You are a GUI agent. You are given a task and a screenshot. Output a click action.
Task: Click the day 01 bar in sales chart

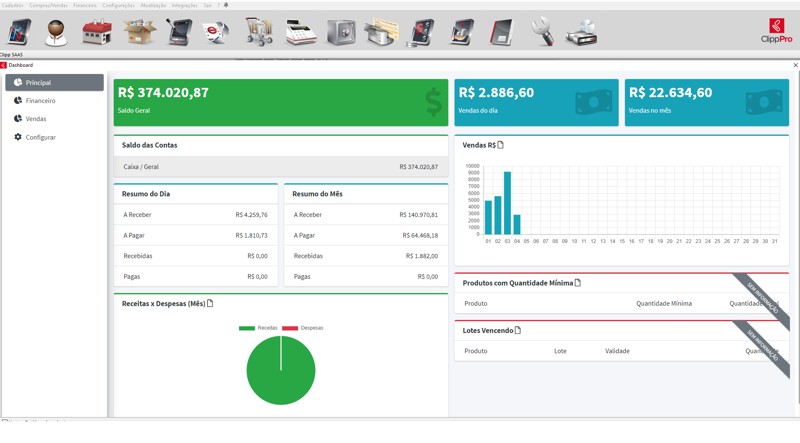[x=488, y=217]
